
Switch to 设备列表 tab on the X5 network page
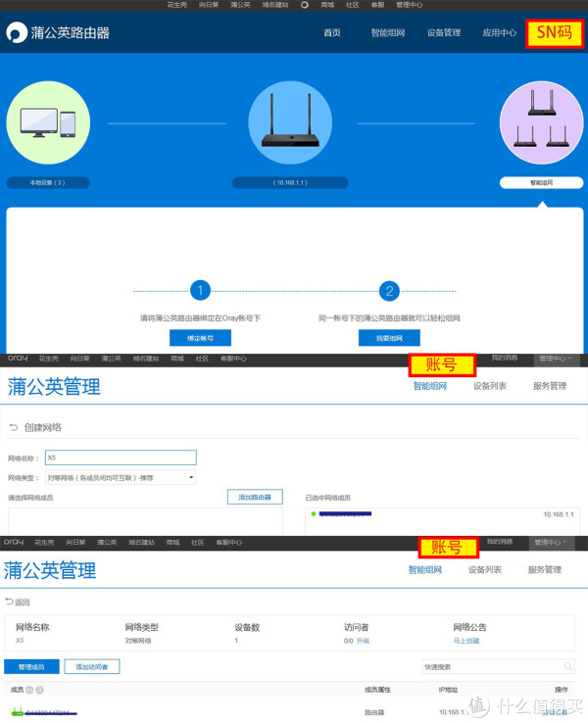[485, 570]
